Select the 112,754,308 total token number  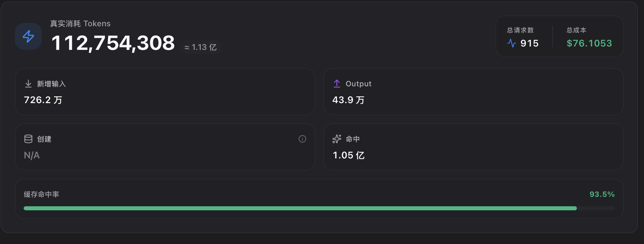(x=113, y=43)
